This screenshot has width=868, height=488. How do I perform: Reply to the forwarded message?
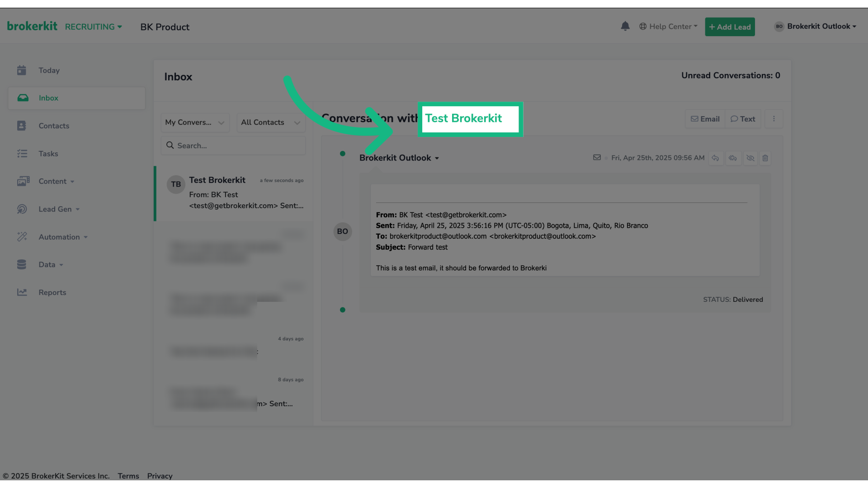tap(715, 158)
